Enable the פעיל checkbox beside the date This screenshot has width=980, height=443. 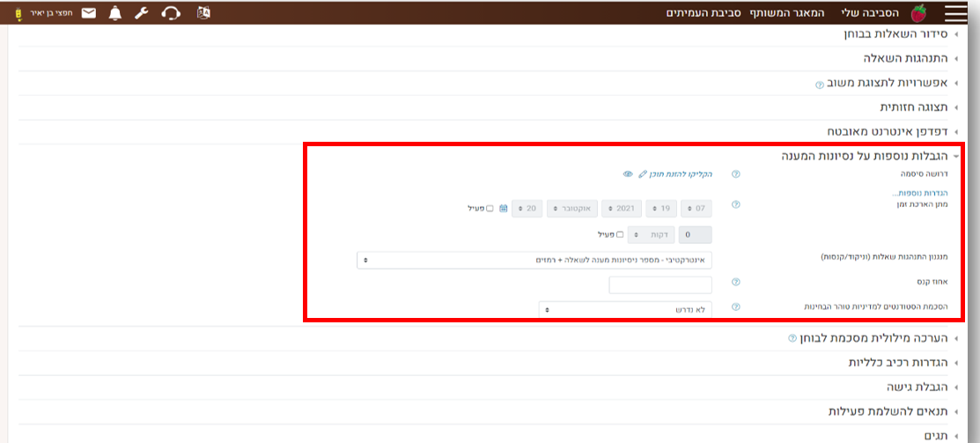490,209
